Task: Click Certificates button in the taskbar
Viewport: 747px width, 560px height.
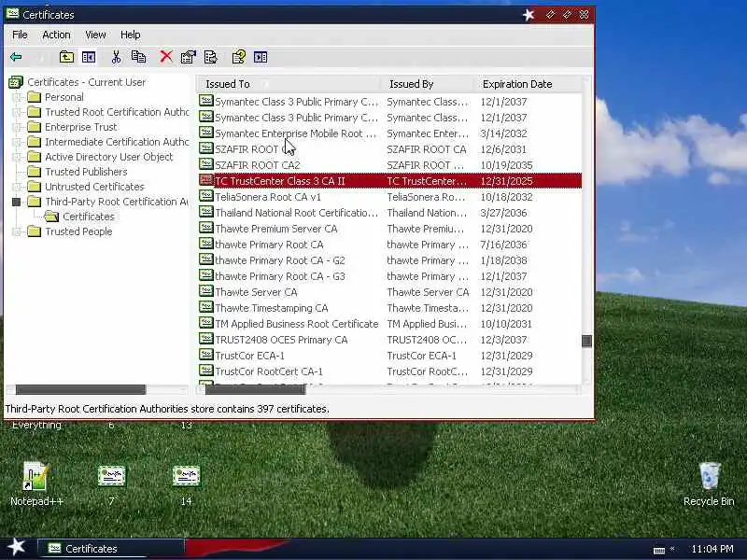Action: (110, 549)
